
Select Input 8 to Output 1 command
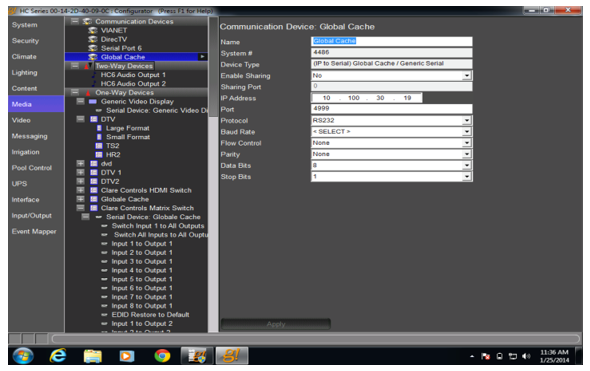point(142,306)
